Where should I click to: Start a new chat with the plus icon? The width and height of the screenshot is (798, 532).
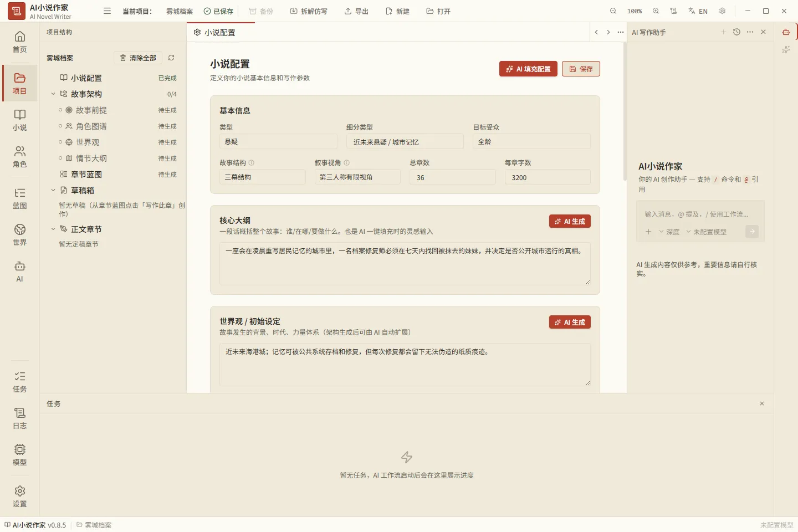723,32
